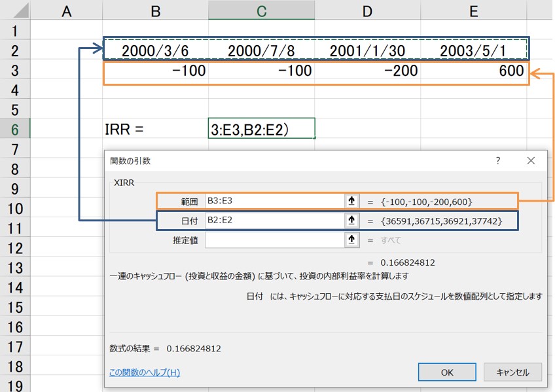Select row 8 header
This screenshot has height=392, width=555.
pos(15,169)
